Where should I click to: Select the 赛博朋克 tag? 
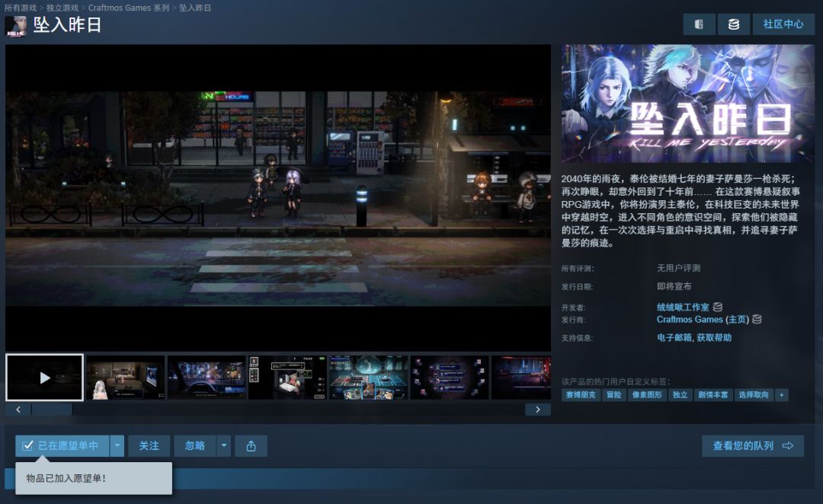(x=581, y=395)
